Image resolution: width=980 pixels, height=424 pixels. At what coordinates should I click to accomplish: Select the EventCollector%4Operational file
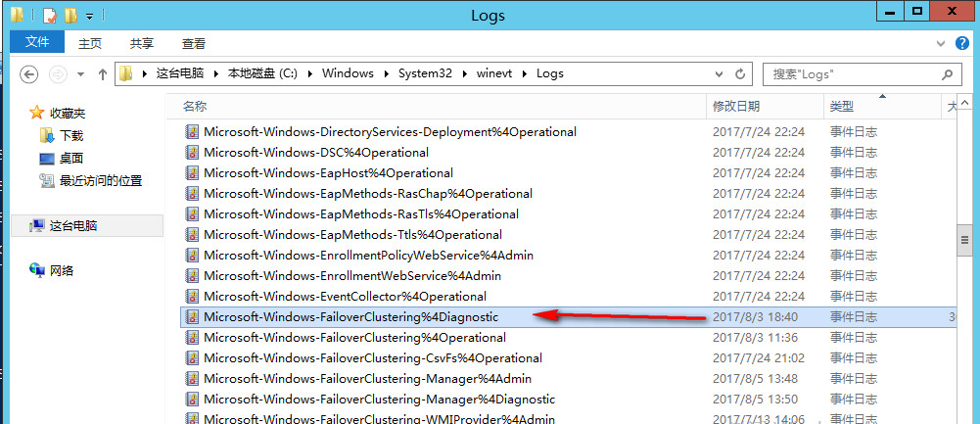tap(345, 296)
